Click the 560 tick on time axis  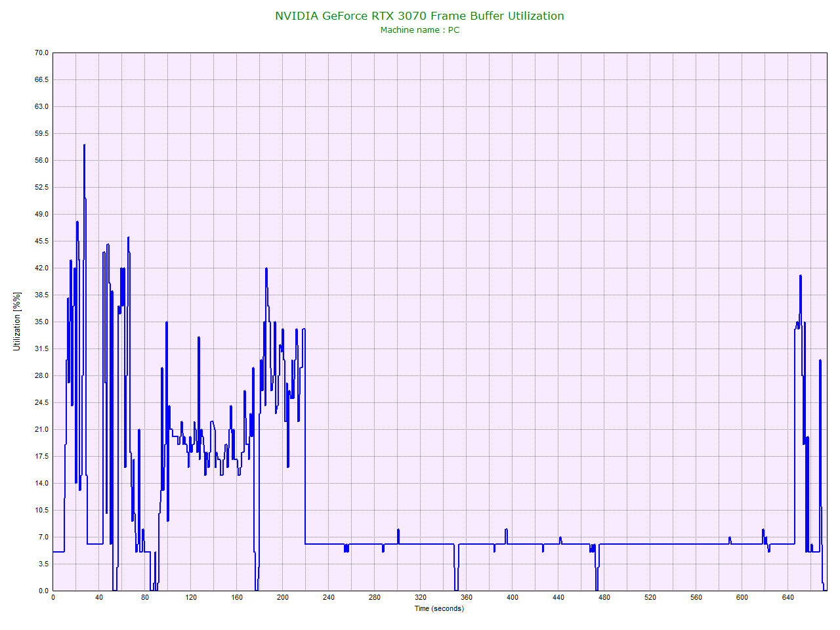coord(696,597)
